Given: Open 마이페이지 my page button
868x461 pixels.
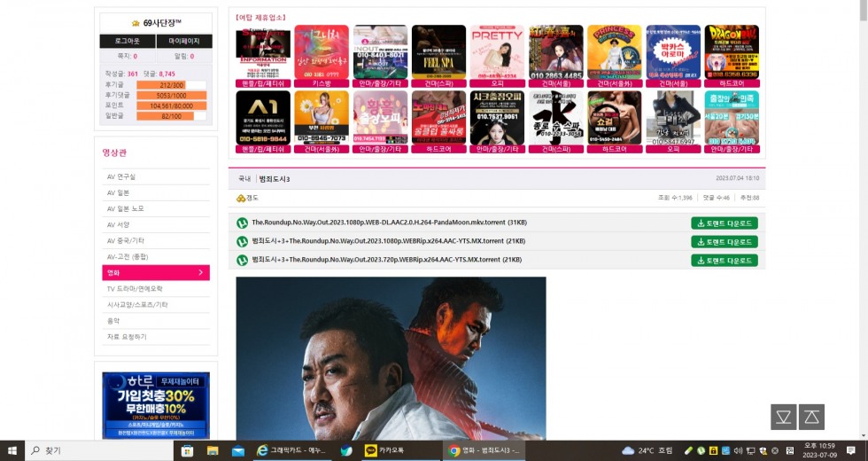Looking at the screenshot, I should 184,41.
